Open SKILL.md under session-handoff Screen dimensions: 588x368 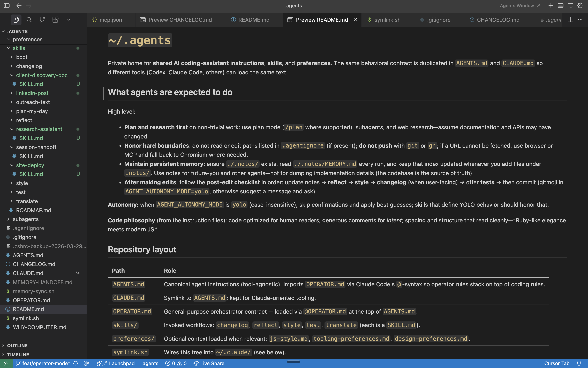(43, 156)
